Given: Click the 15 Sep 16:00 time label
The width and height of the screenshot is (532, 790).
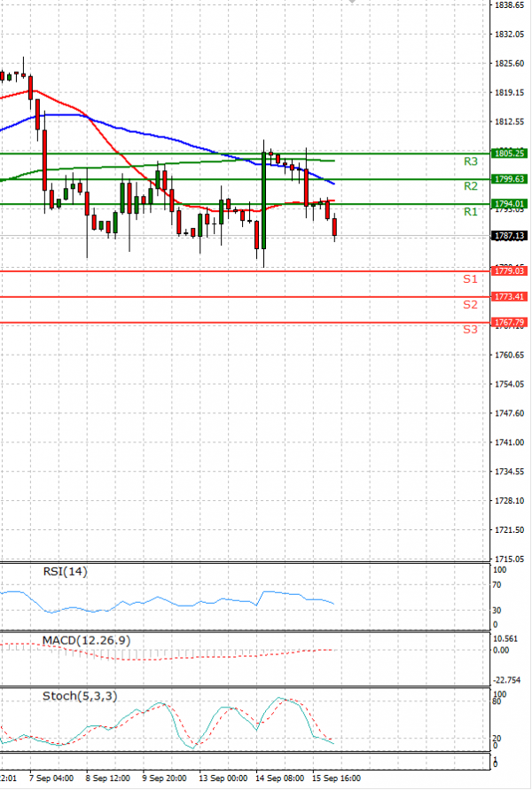Looking at the screenshot, I should click(336, 778).
